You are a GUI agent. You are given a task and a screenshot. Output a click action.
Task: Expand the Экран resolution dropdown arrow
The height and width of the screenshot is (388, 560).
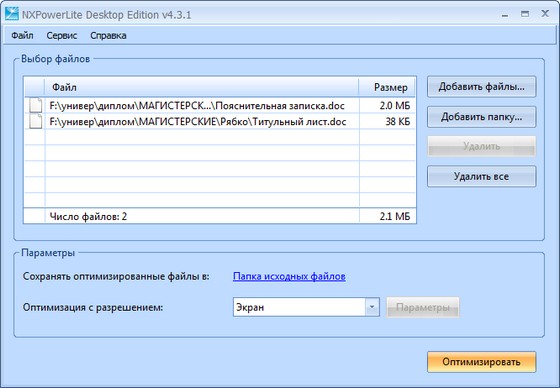tap(372, 307)
